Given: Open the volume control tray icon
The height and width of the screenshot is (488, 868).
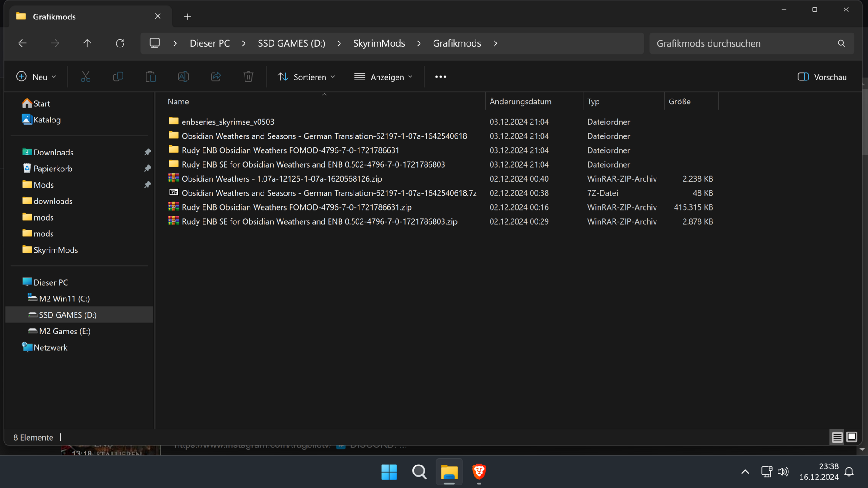Looking at the screenshot, I should pyautogui.click(x=783, y=472).
